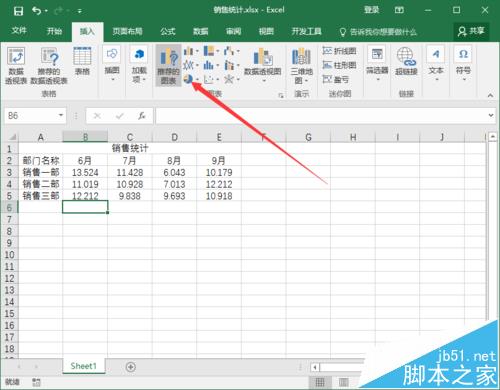Click cell containing 10.918

coord(219,196)
